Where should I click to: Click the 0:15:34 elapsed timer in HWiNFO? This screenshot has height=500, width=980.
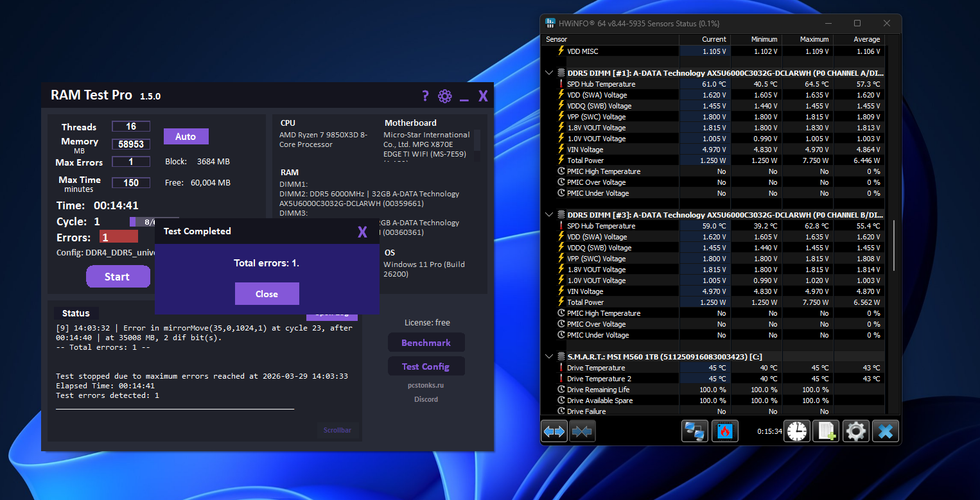[x=769, y=431]
